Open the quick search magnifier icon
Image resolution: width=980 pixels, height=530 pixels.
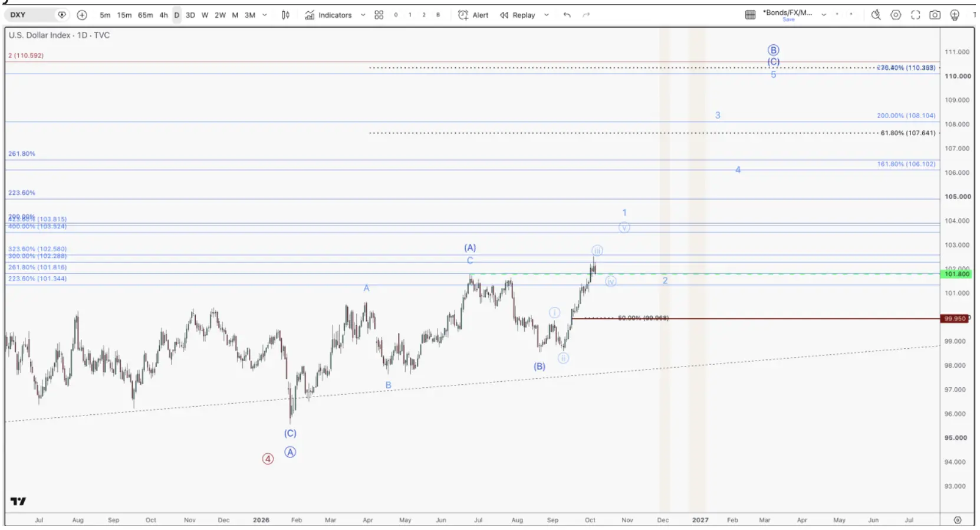tap(876, 15)
